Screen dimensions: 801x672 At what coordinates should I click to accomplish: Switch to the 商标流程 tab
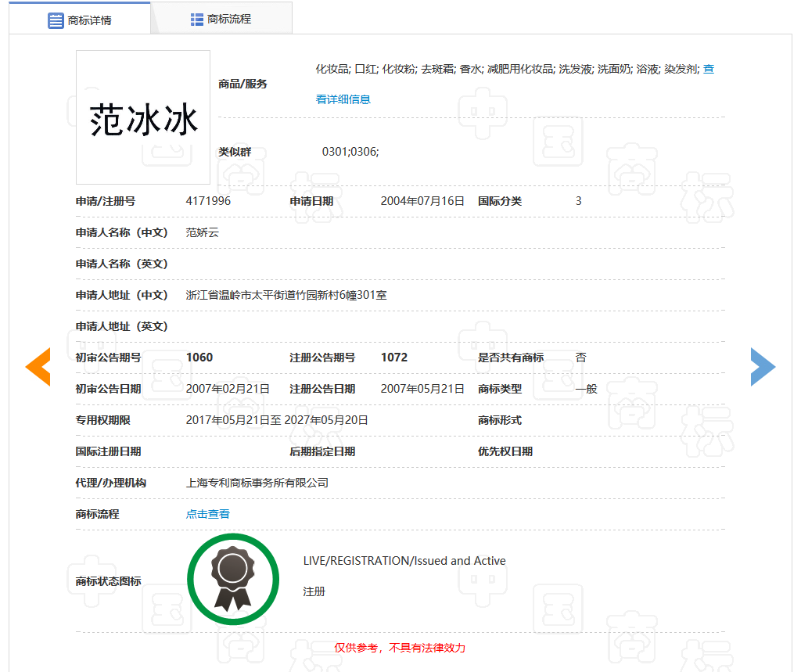point(221,19)
